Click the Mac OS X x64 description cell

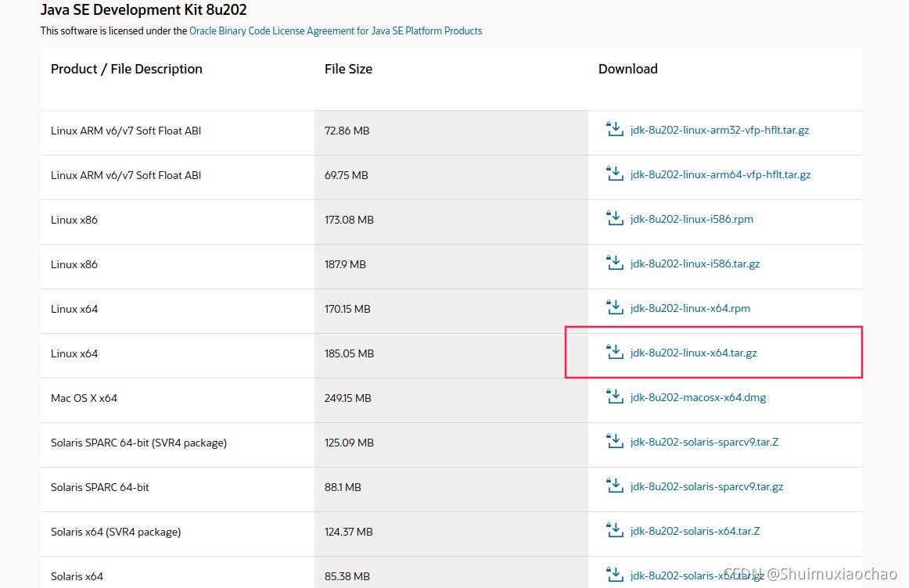point(178,400)
